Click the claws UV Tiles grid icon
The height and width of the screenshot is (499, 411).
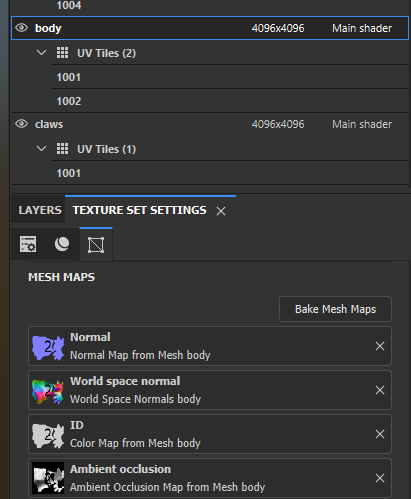tap(62, 149)
